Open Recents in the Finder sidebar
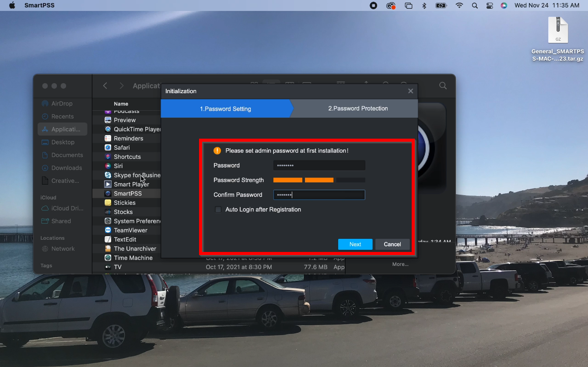Viewport: 588px width, 367px height. click(62, 116)
